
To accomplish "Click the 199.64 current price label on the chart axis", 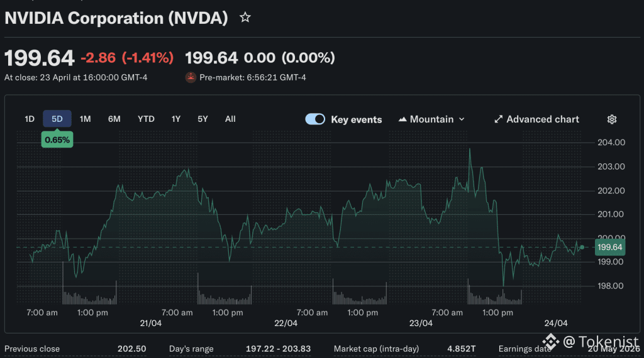I will pyautogui.click(x=610, y=247).
